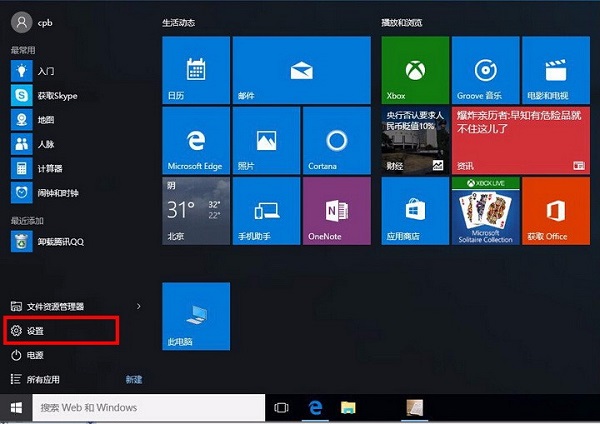Launch the Microsoft Edge tile
Screen dimensions: 600x424
(195, 140)
